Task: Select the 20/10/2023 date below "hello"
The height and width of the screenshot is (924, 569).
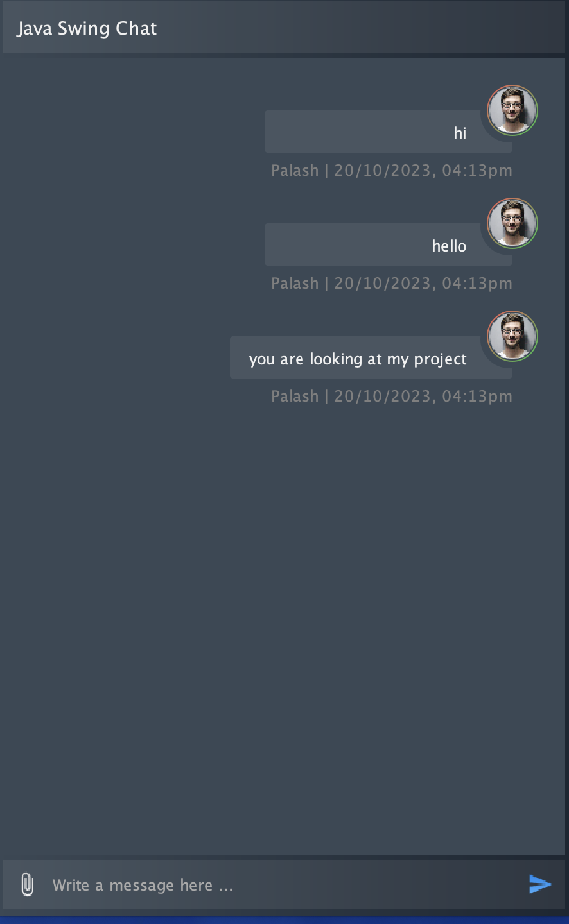Action: pos(381,284)
